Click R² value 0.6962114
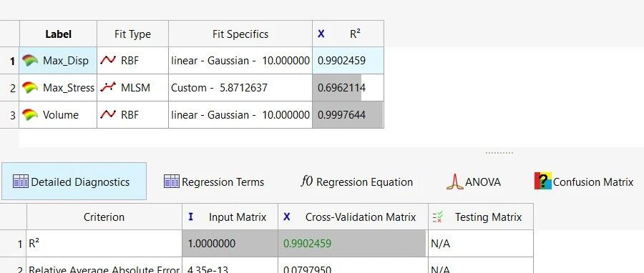Screen dimensions: 644x273 (348, 88)
